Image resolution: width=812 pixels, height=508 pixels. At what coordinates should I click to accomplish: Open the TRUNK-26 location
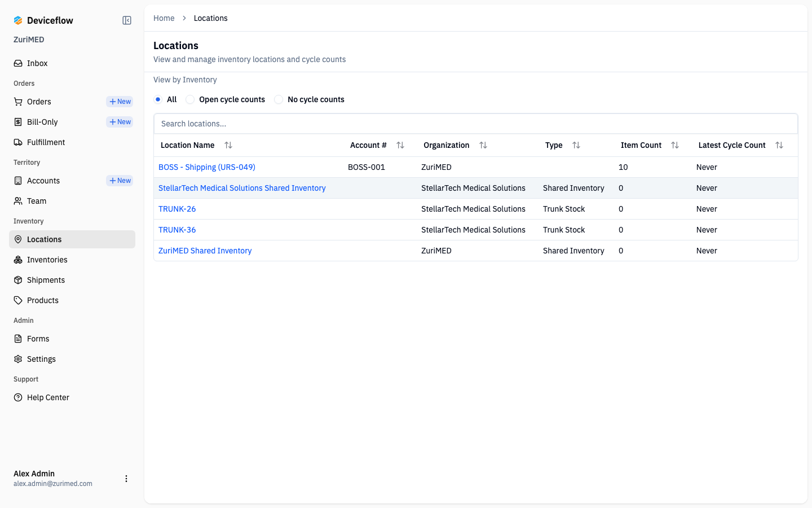[177, 209]
